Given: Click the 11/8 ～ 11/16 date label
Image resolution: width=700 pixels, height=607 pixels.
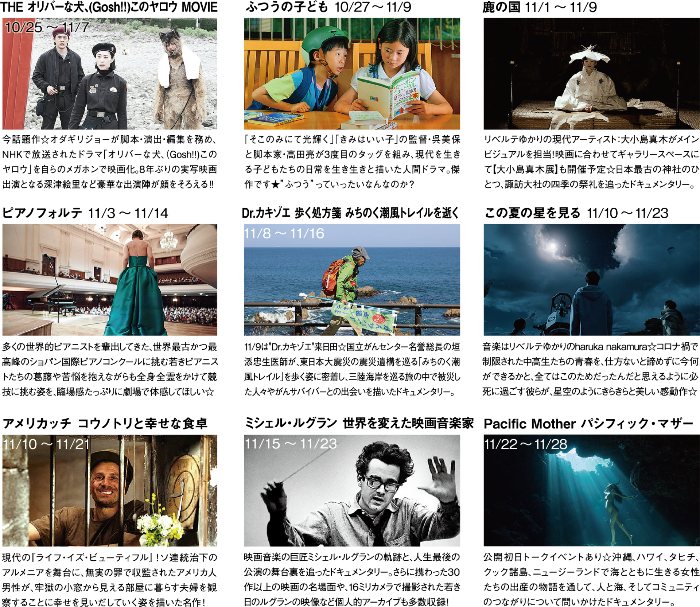Looking at the screenshot, I should (x=284, y=233).
